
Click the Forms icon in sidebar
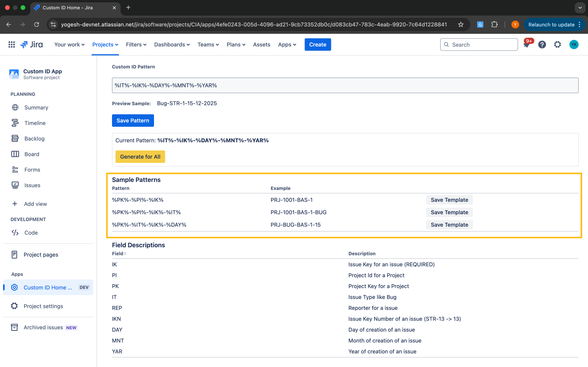(15, 170)
